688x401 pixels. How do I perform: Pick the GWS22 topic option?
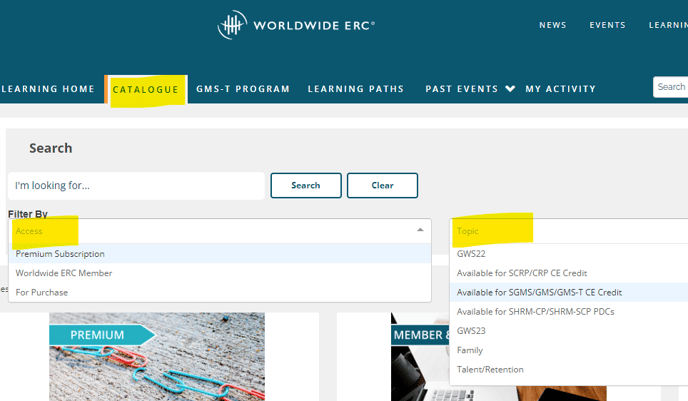coord(471,254)
